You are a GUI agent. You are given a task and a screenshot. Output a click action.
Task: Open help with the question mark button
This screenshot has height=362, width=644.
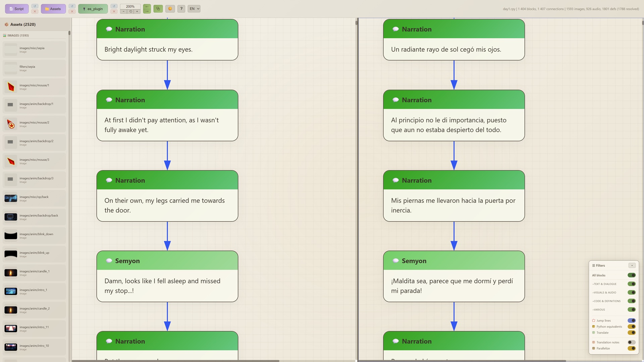181,9
